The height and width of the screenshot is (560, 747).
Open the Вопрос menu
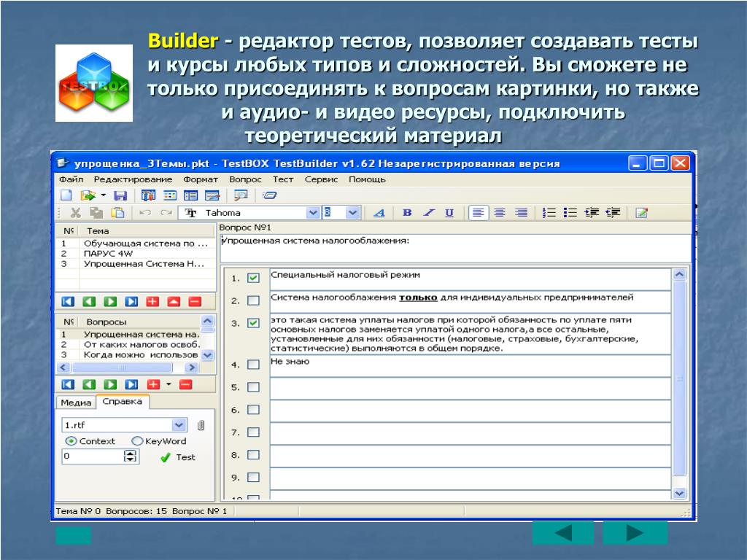[x=245, y=179]
